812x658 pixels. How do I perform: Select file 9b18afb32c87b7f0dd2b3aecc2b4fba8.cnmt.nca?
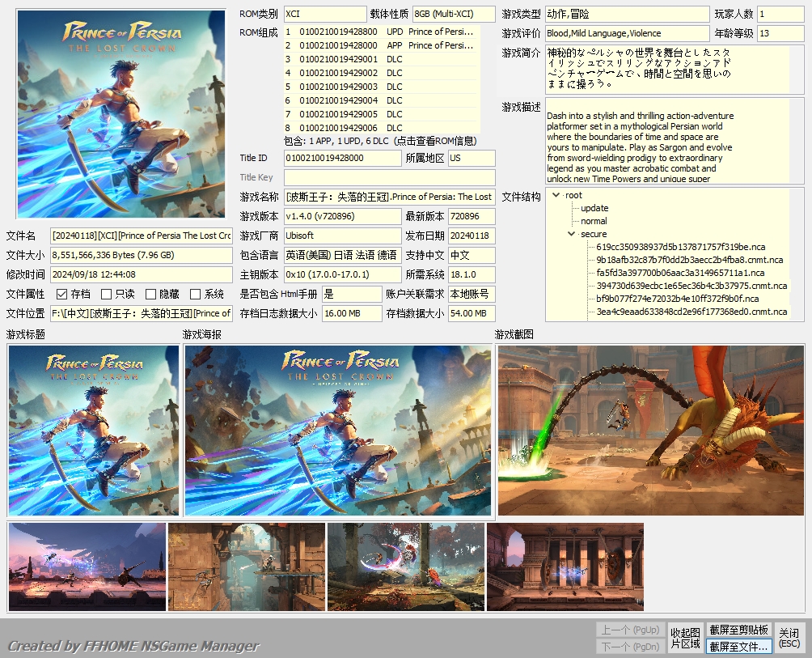(689, 260)
